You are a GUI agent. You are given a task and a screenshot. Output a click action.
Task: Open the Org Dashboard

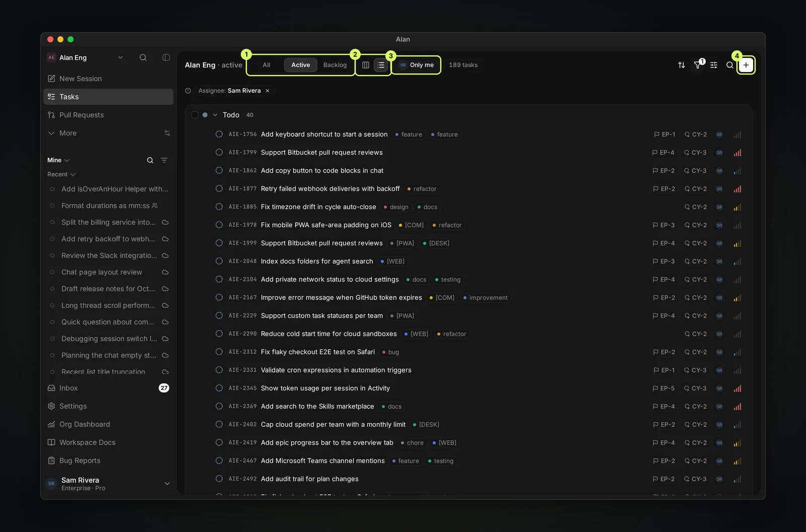(108, 424)
